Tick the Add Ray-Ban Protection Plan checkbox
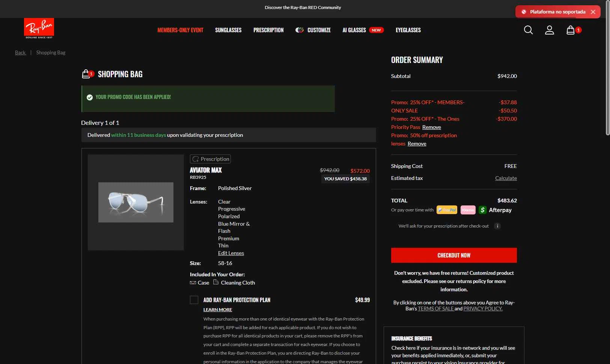The height and width of the screenshot is (364, 610). [194, 300]
